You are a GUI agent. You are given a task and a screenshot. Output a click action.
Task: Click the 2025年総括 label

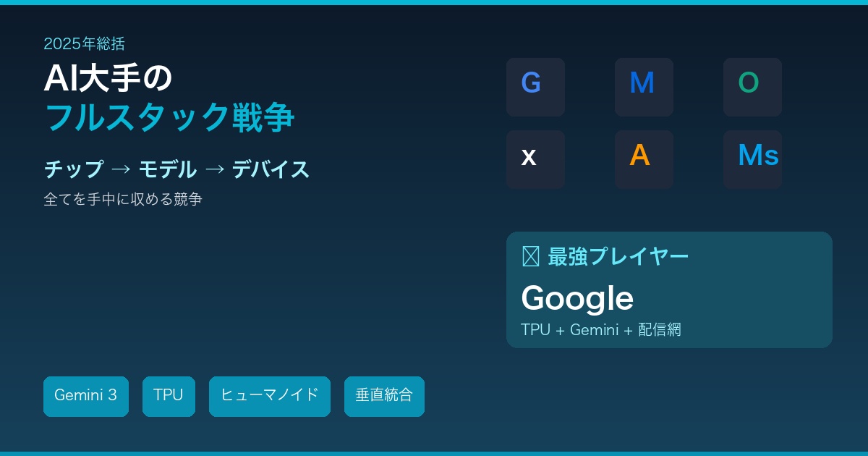(x=84, y=43)
